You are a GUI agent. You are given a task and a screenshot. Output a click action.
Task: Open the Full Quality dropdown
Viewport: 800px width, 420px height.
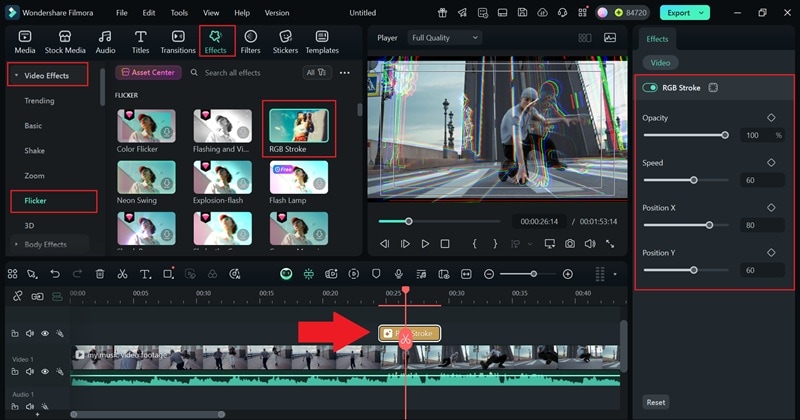pyautogui.click(x=444, y=38)
